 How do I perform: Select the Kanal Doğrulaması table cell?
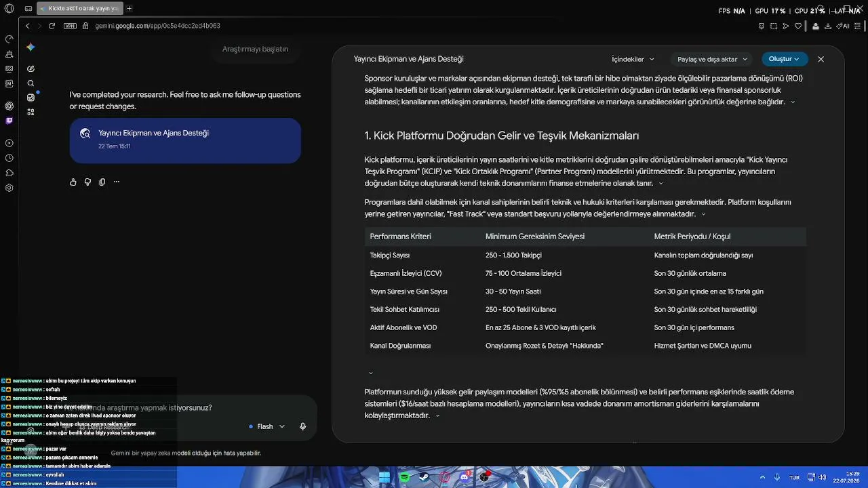(400, 346)
